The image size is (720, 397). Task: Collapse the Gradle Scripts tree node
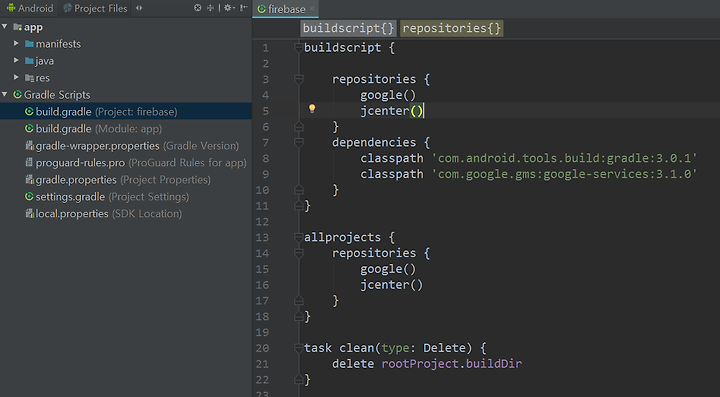tap(5, 94)
